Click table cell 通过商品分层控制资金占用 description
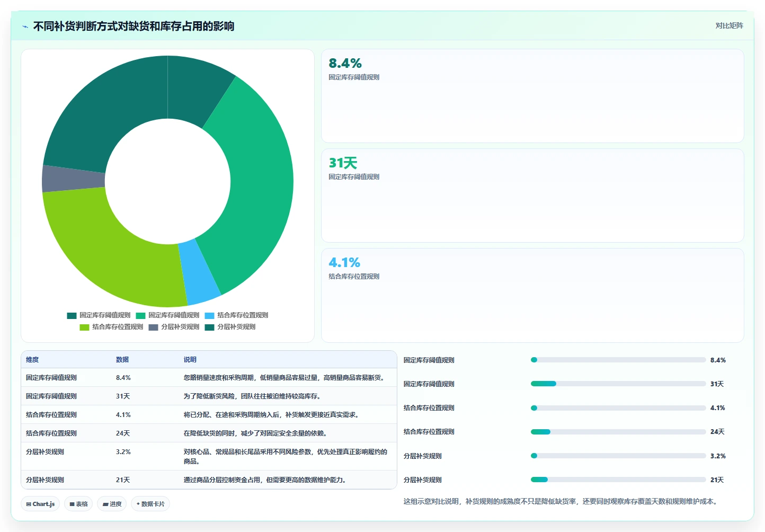 265,480
